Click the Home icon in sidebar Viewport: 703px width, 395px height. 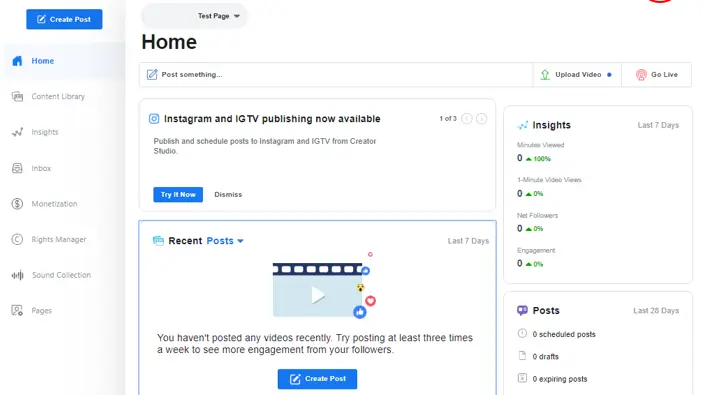[17, 61]
